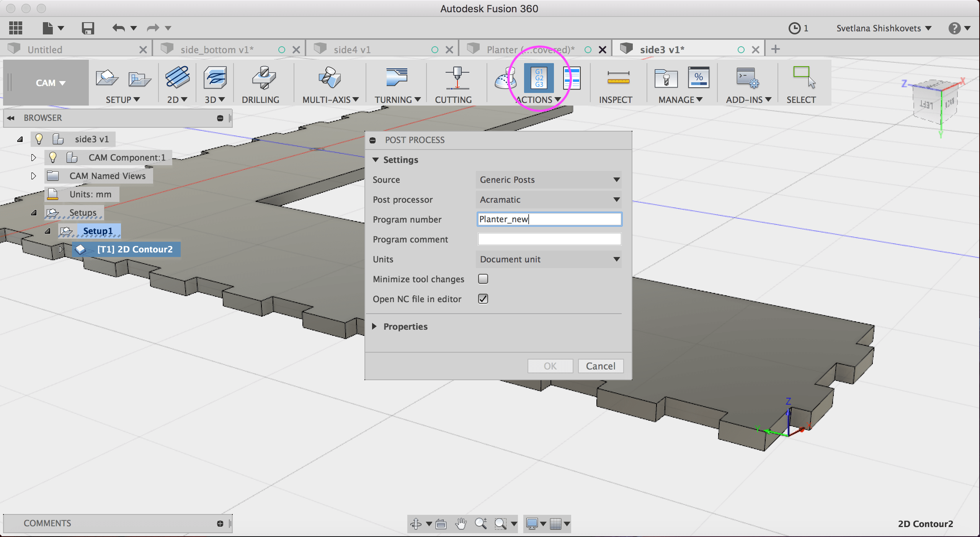The height and width of the screenshot is (537, 980).
Task: Enable the Minimize tool changes checkbox
Action: coord(483,279)
